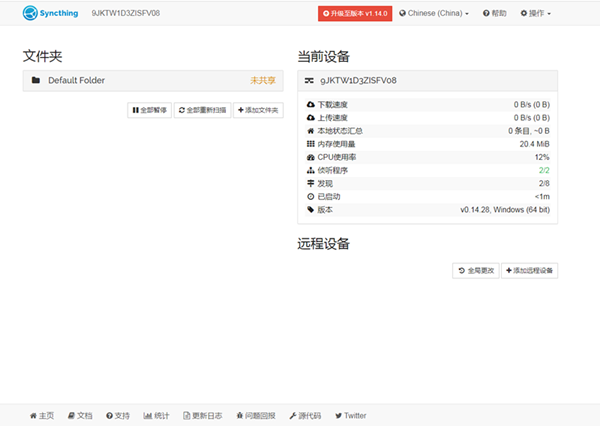Open the 操作 actions dropdown menu
The width and height of the screenshot is (600, 426).
(535, 14)
